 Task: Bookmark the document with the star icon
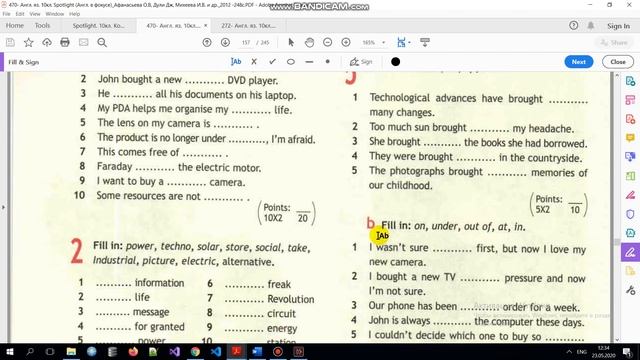point(29,42)
